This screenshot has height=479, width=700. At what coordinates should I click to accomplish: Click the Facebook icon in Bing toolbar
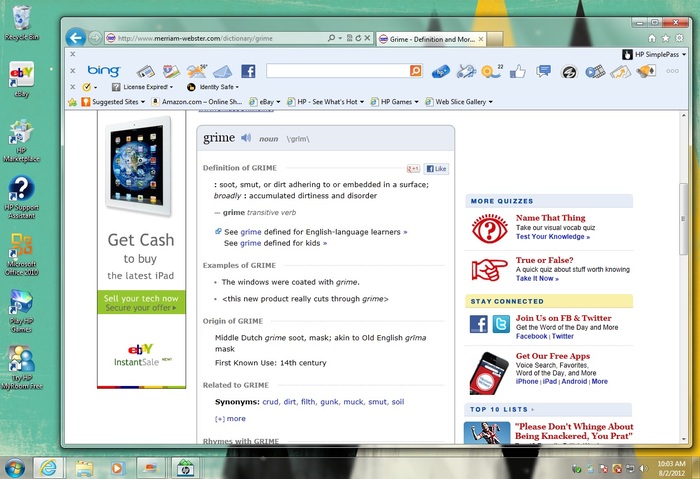tap(248, 71)
